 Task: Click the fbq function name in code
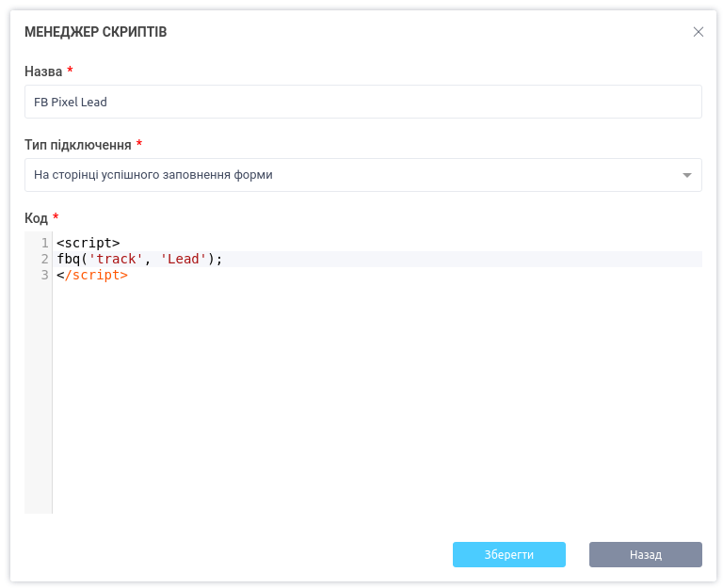(68, 260)
